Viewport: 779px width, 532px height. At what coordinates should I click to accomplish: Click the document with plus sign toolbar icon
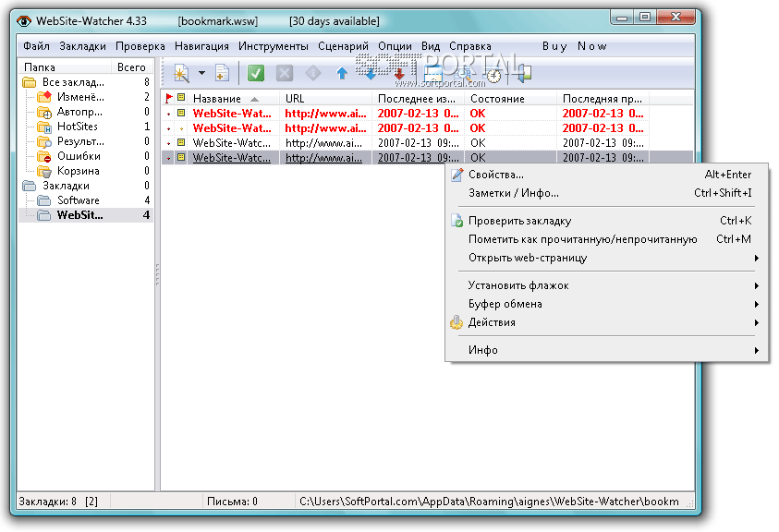tap(222, 74)
